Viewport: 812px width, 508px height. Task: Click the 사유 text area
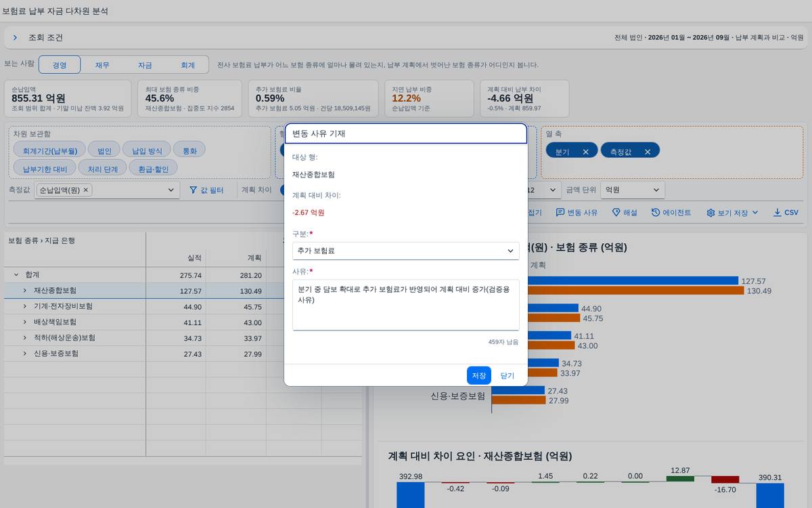pyautogui.click(x=406, y=305)
